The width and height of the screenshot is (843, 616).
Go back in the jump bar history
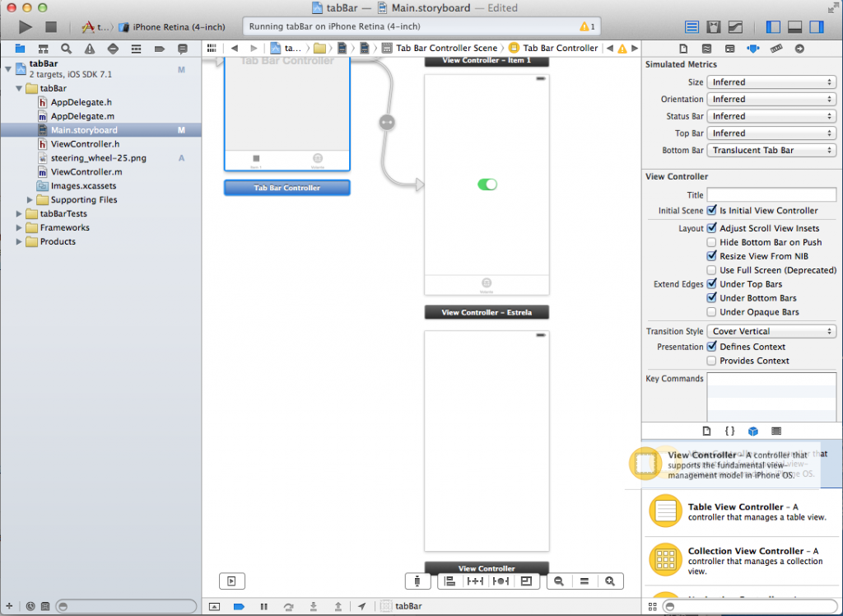(235, 49)
